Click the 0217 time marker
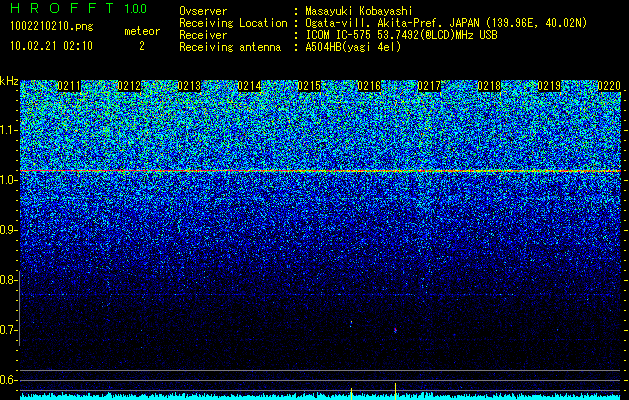The image size is (629, 400). (x=429, y=86)
